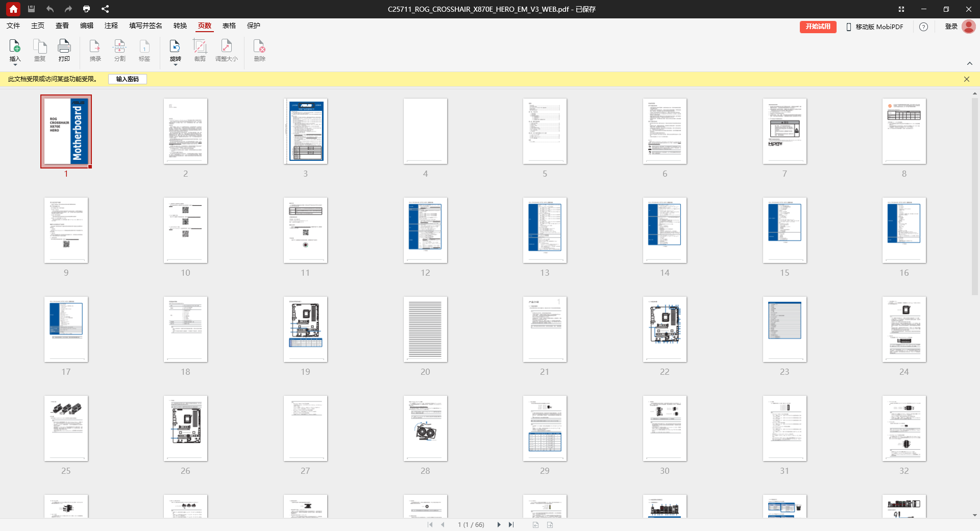Save the document with the floppy disk icon
This screenshot has height=531, width=980.
[x=31, y=9]
